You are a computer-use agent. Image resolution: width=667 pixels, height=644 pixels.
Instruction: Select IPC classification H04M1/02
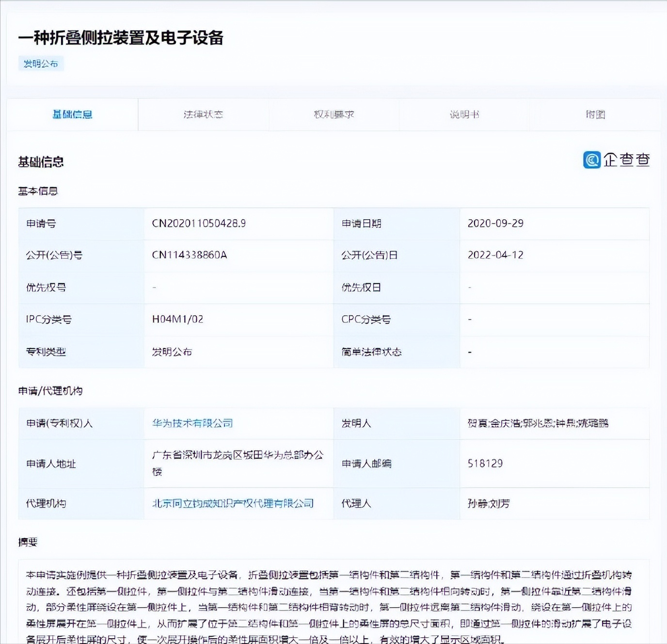click(177, 319)
